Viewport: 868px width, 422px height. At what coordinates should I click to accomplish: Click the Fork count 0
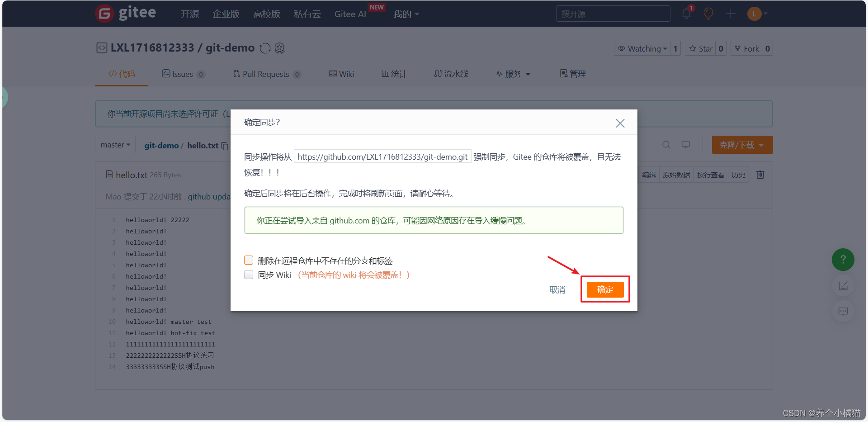coord(768,48)
